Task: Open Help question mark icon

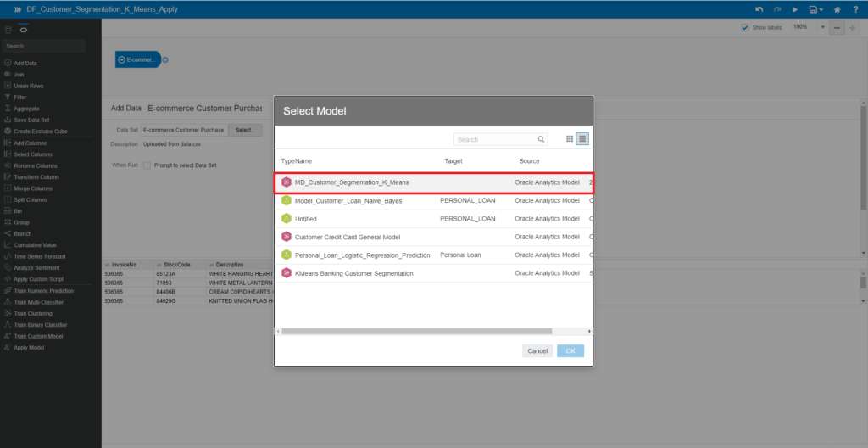Action: tap(856, 9)
